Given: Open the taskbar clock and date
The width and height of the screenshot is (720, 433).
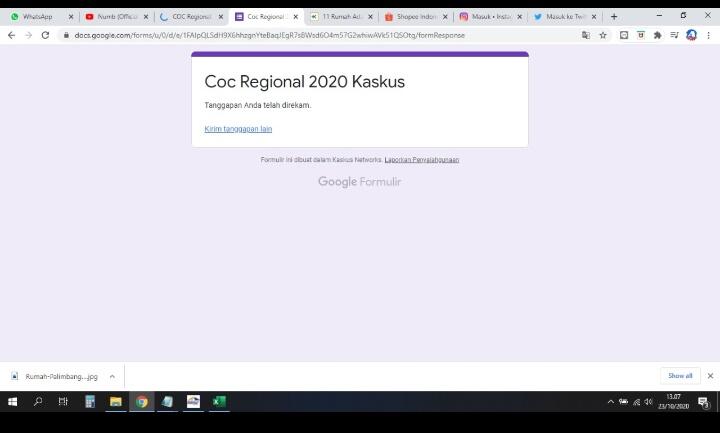Looking at the screenshot, I should 673,402.
